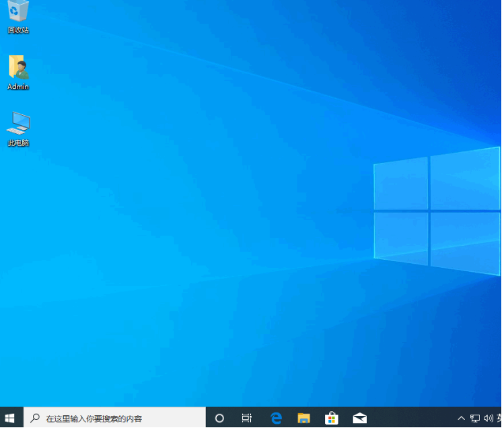Click the 回收站 label text
This screenshot has height=428, width=504.
coord(18,30)
